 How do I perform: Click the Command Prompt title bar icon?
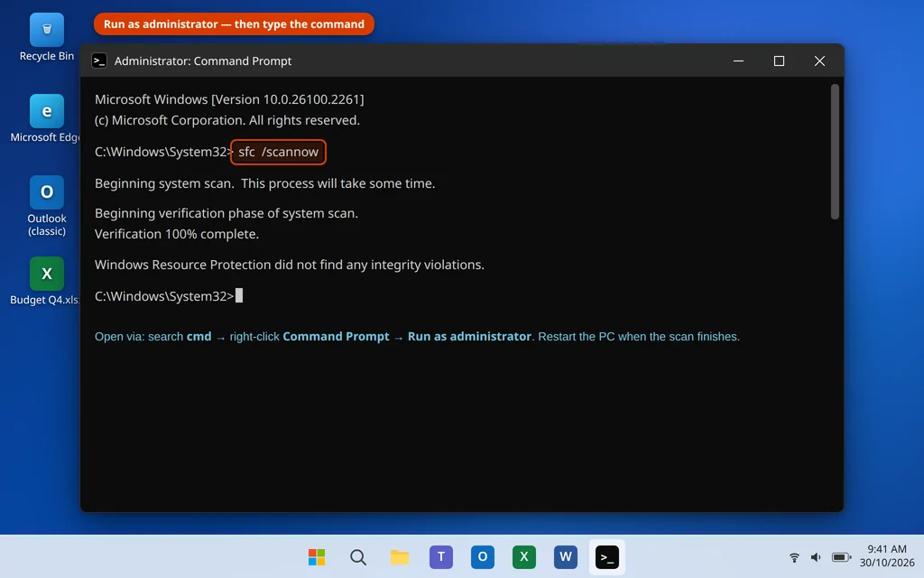coord(99,61)
